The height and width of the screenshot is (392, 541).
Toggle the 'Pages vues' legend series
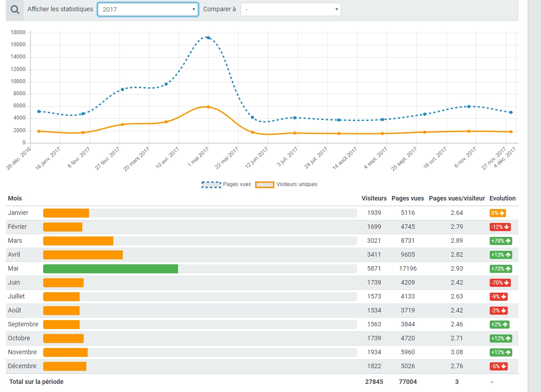coord(227,184)
